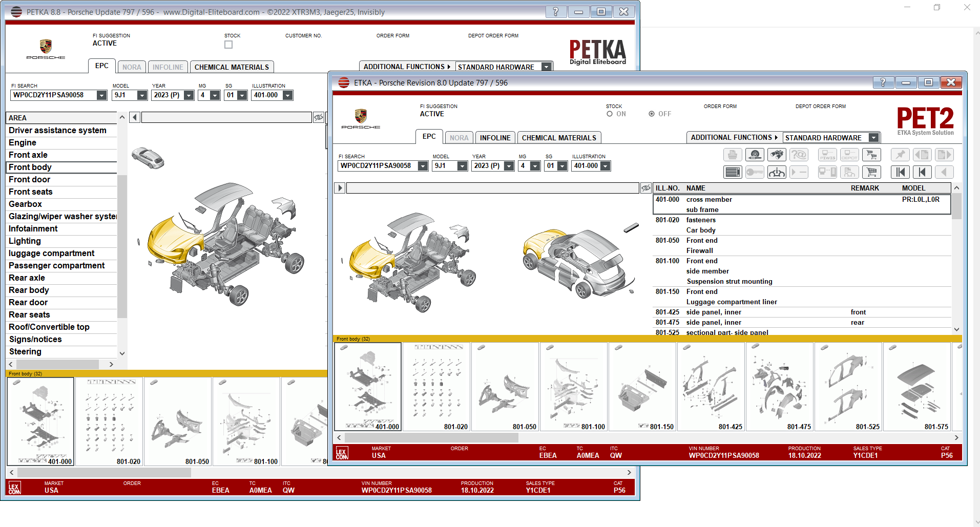Click ADDITIONAL FUNCTIONS in PETKA window
The image size is (980, 527).
click(x=407, y=67)
